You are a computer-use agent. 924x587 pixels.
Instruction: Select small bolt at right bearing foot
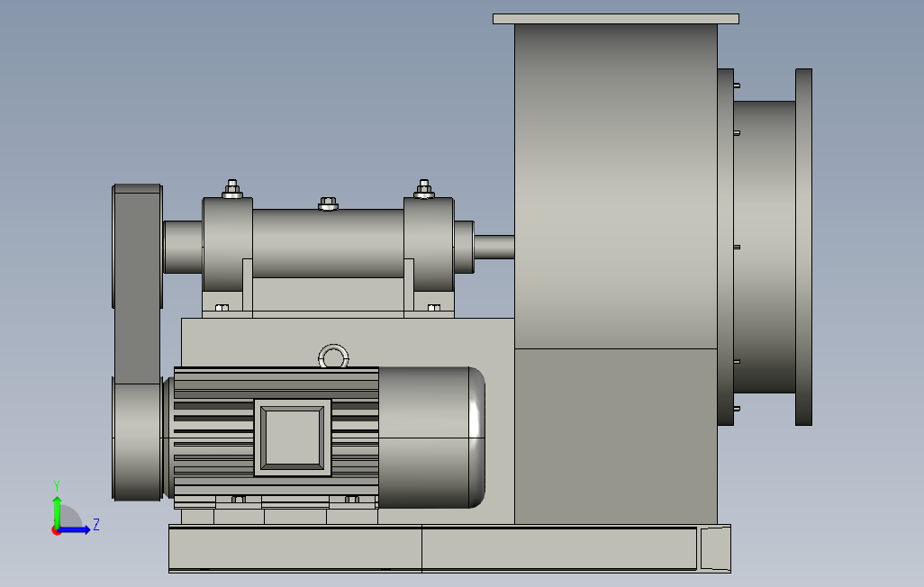(x=434, y=308)
